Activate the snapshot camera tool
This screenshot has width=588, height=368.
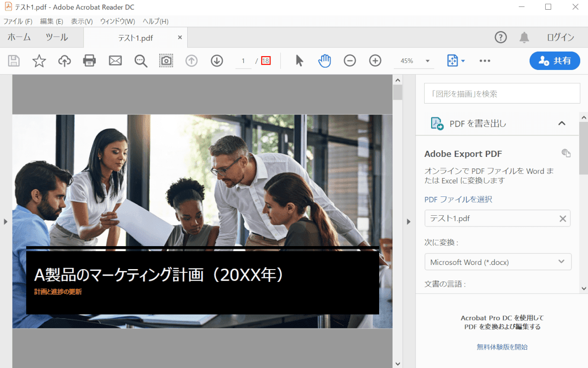click(x=166, y=61)
